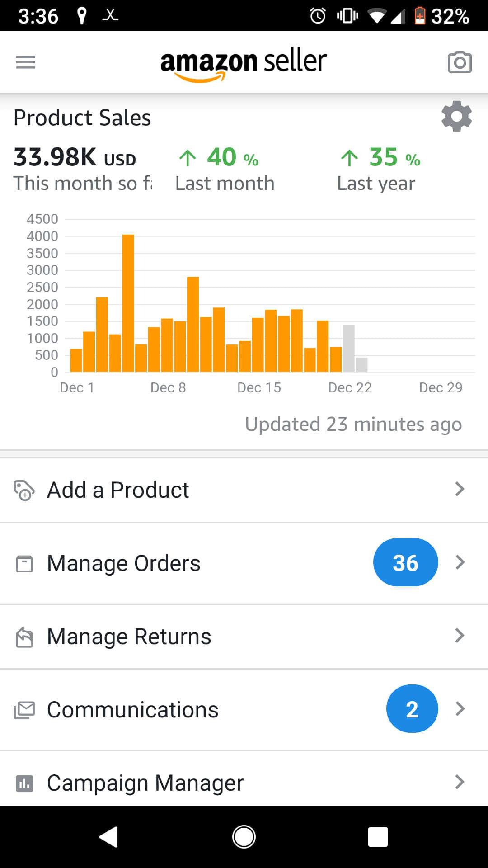The width and height of the screenshot is (488, 868).
Task: Open the Campaign Manager menu item
Action: tap(145, 783)
